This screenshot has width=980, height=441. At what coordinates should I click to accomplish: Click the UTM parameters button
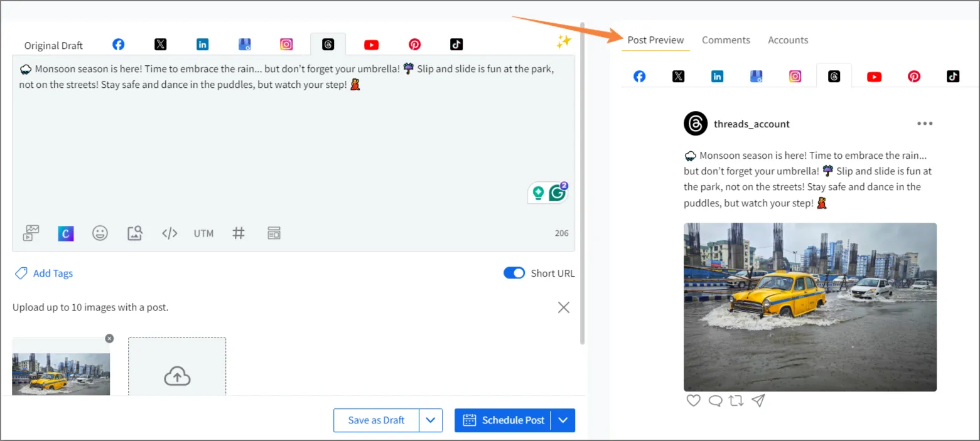pyautogui.click(x=203, y=233)
